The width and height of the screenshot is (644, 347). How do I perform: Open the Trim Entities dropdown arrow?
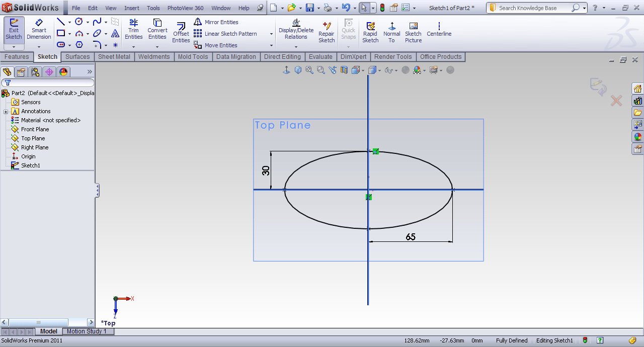click(x=133, y=47)
